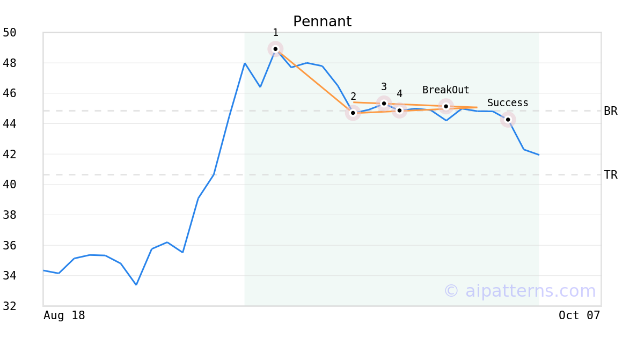Screen dimensions: 644x338
Task: Select pattern point 2 marker
Action: [x=353, y=113]
